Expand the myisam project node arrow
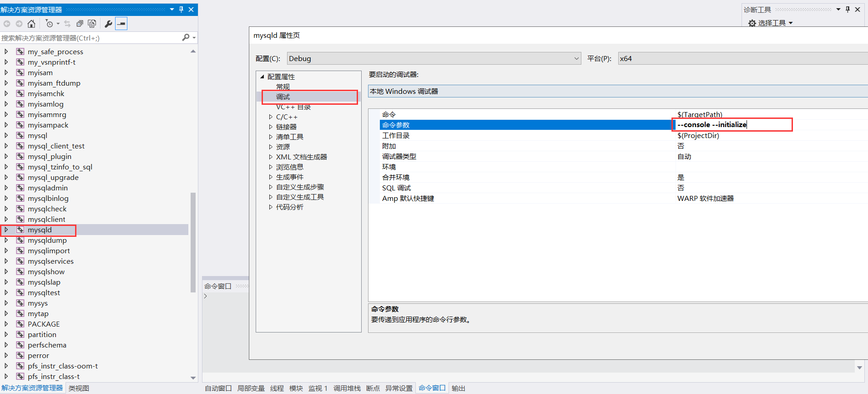Image resolution: width=868 pixels, height=394 pixels. [6, 72]
